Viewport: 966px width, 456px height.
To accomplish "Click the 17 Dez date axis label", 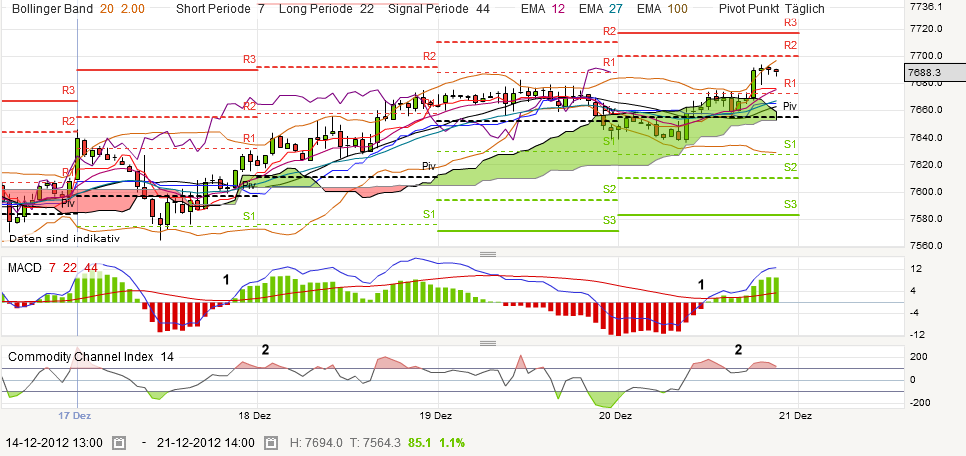I will [x=76, y=415].
